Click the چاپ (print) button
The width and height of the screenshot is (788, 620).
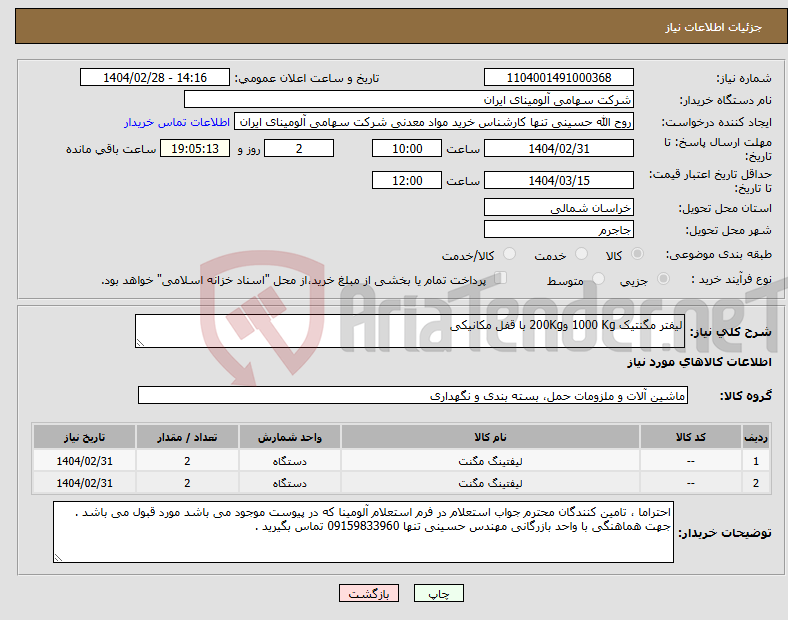point(438,593)
